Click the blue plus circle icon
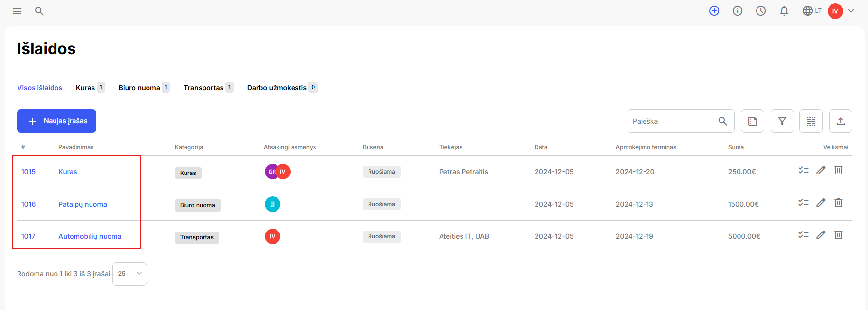This screenshot has height=310, width=868. point(714,11)
